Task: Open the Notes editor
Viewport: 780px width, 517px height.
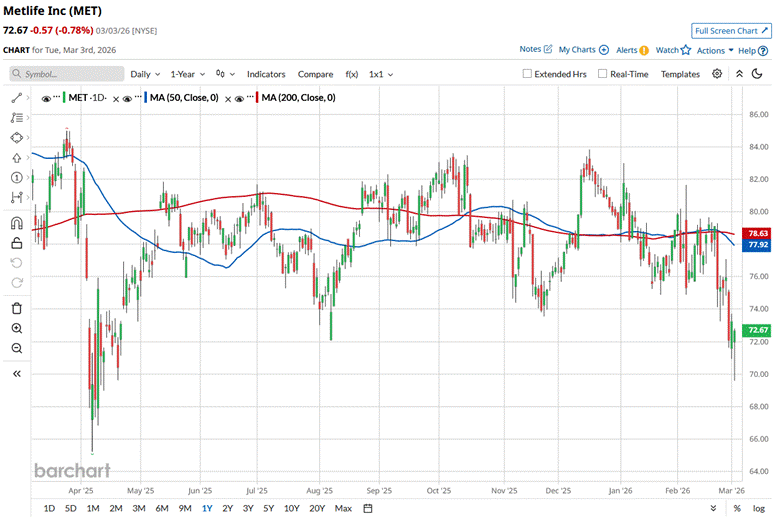Action: (536, 49)
